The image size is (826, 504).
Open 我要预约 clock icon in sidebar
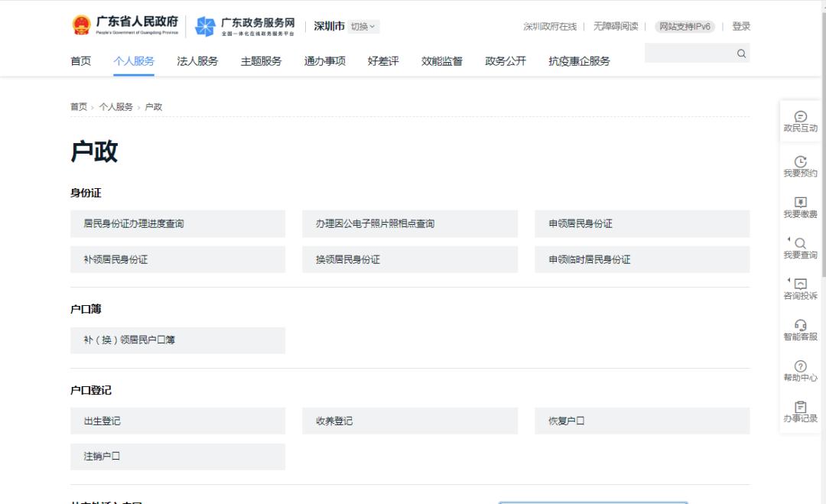tap(800, 161)
